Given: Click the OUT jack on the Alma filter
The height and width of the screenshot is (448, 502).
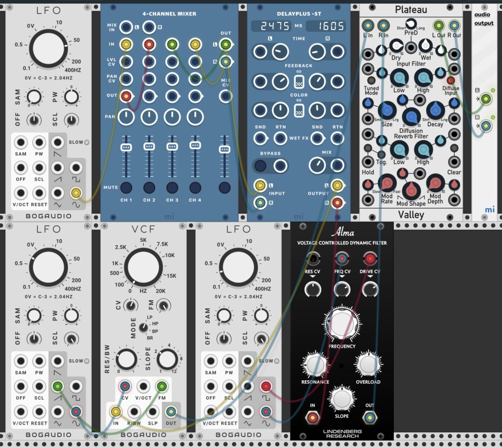Looking at the screenshot, I should tap(370, 417).
